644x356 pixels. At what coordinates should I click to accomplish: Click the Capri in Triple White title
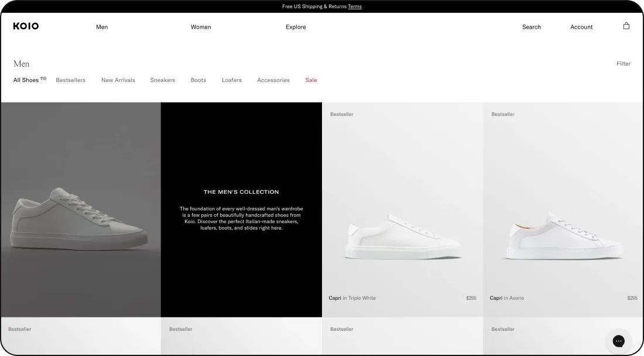click(x=352, y=298)
